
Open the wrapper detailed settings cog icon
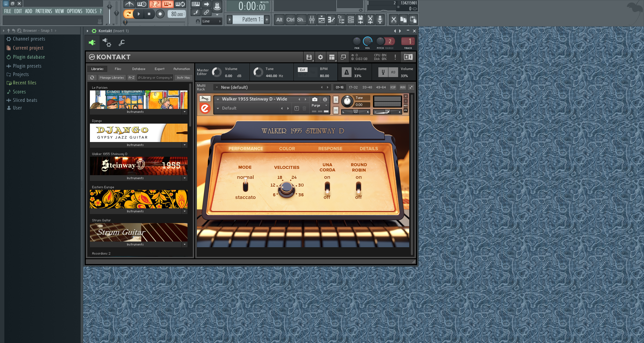107,43
